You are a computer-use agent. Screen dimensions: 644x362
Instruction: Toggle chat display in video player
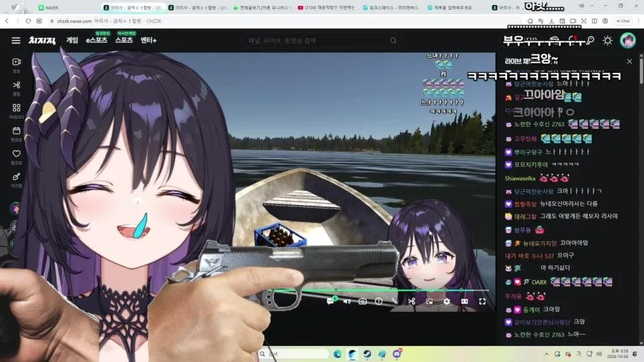click(331, 301)
